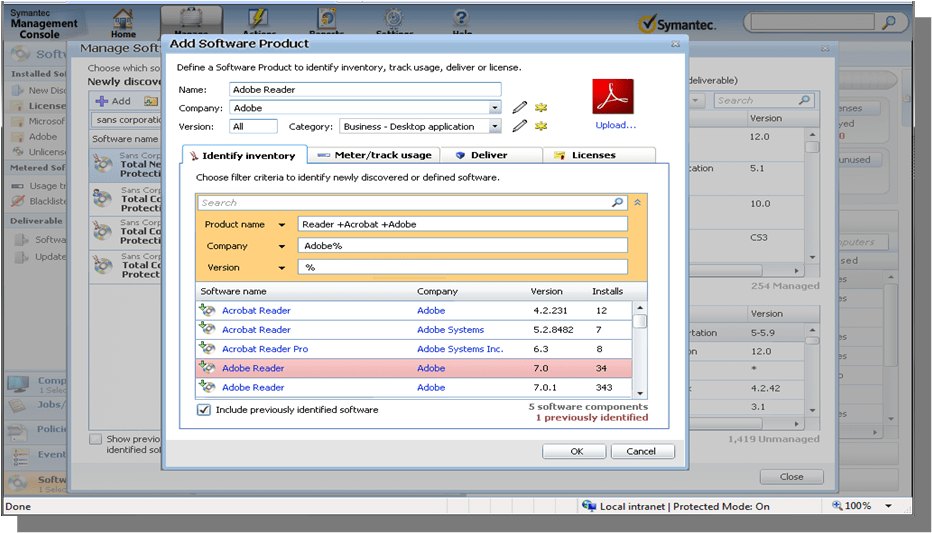This screenshot has height=533, width=932.
Task: Click the Cancel button
Action: (643, 452)
